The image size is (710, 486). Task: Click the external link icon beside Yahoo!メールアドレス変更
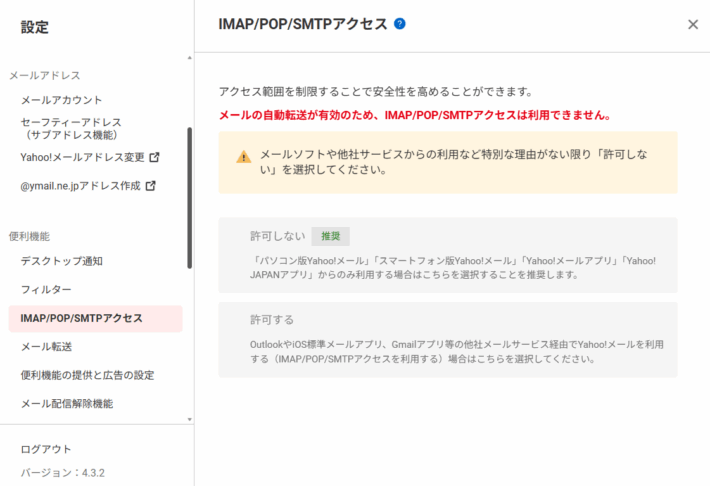[x=154, y=157]
